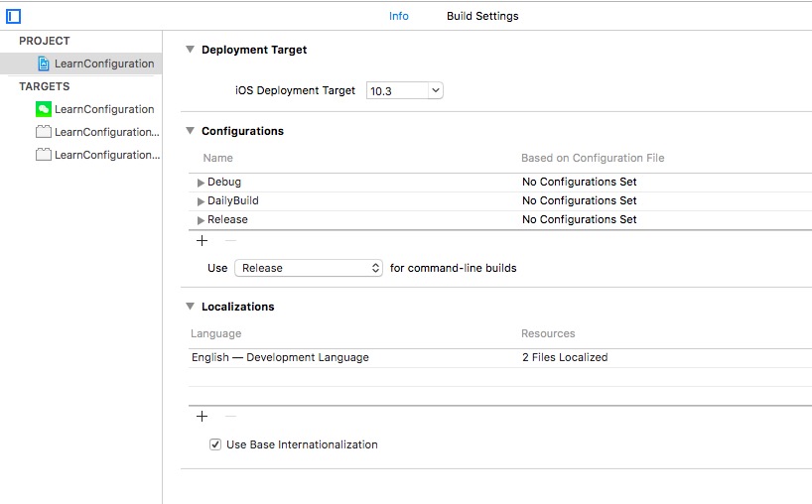Click the 10.3 deployment target value field
Screen dimensions: 812x504
pyautogui.click(x=397, y=90)
